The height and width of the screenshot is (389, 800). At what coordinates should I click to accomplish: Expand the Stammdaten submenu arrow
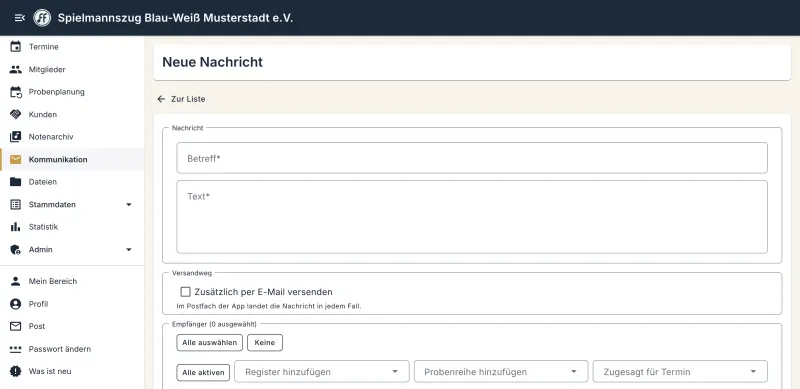(x=129, y=205)
